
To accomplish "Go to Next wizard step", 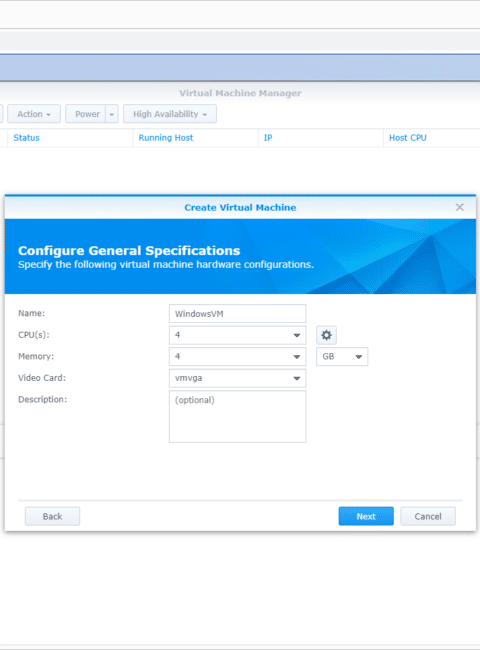I will (366, 516).
